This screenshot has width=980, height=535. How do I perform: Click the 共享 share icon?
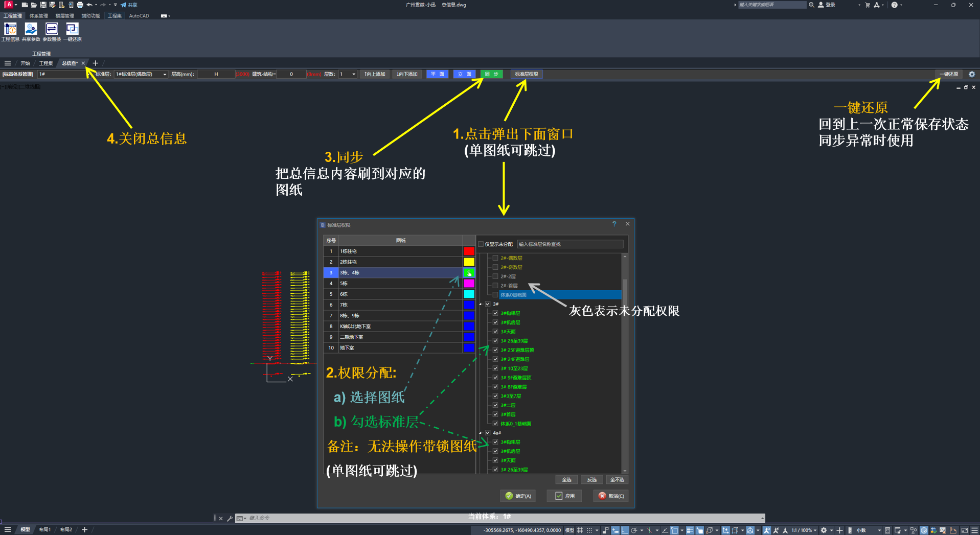pos(129,5)
